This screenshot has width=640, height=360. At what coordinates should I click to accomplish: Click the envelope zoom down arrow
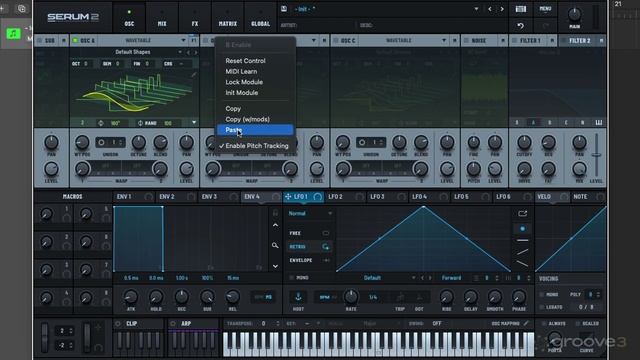[276, 266]
